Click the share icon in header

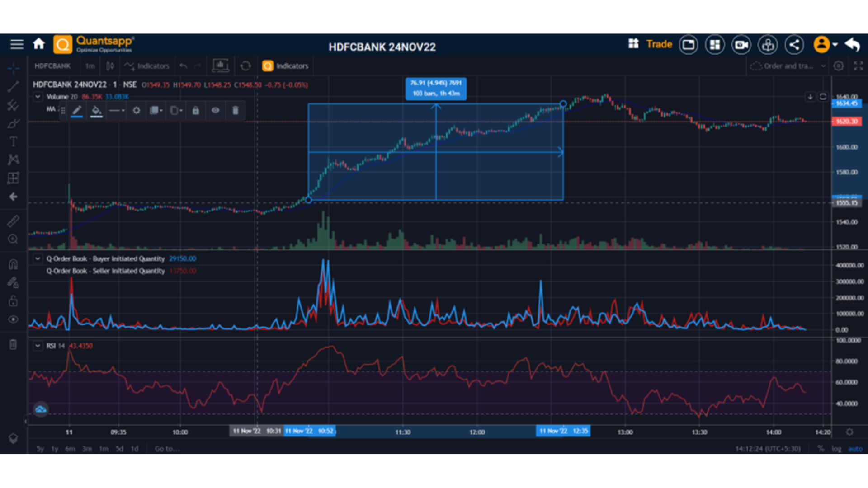[794, 45]
